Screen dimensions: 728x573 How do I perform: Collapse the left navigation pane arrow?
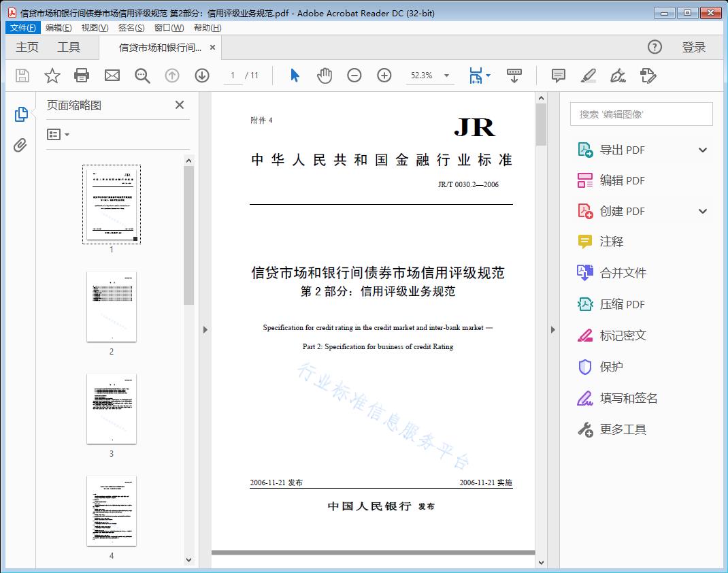point(205,330)
